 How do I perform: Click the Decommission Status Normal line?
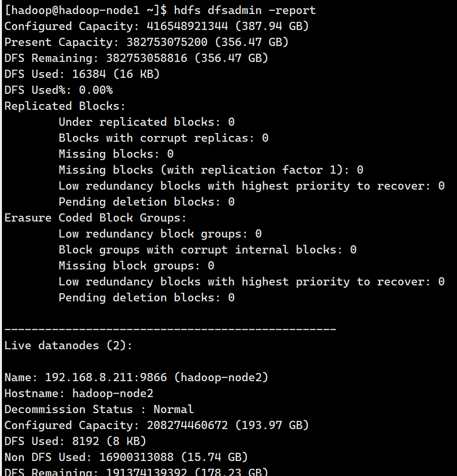tap(99, 409)
